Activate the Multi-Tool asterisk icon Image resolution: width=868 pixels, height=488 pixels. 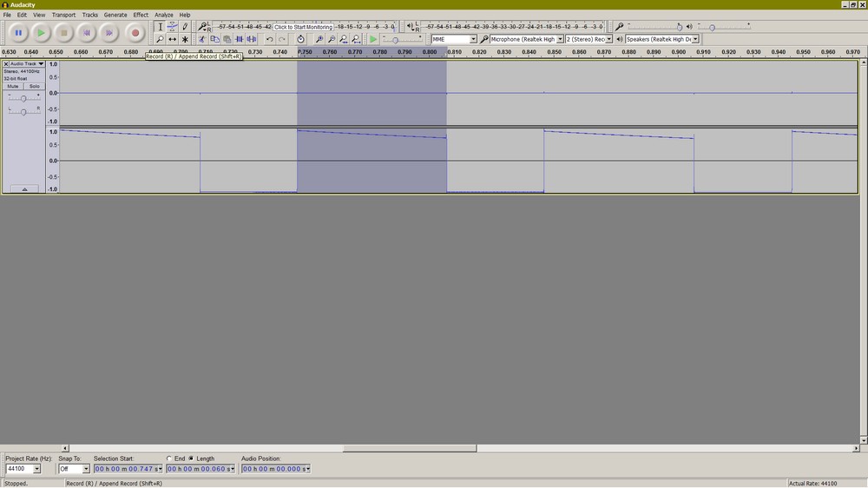click(185, 39)
